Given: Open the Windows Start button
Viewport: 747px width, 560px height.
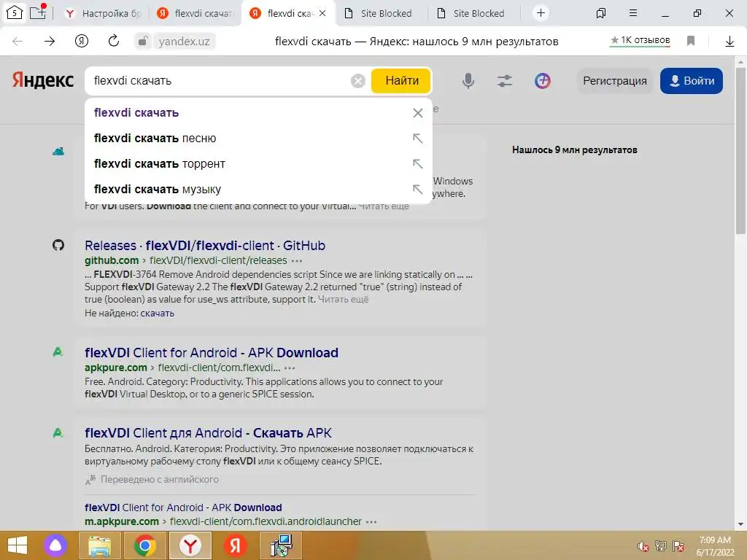Looking at the screenshot, I should pyautogui.click(x=18, y=545).
